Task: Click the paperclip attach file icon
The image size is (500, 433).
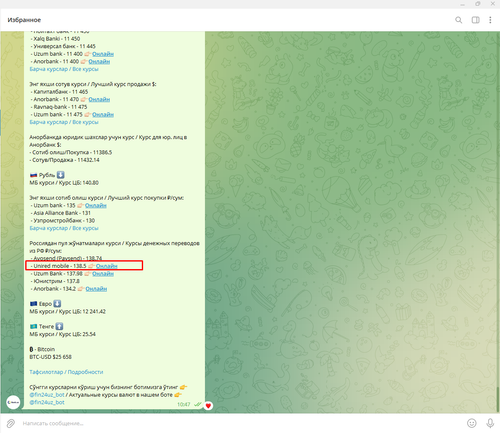Action: click(11, 423)
